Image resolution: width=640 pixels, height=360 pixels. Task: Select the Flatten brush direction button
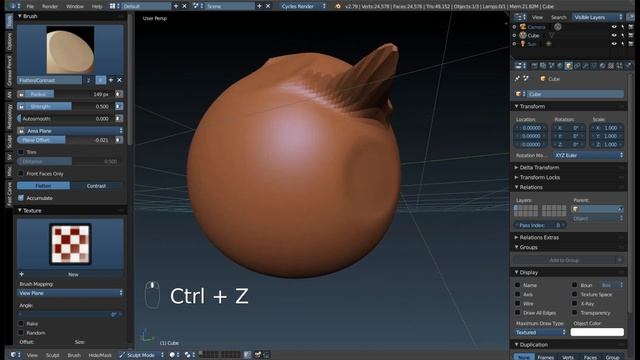(x=43, y=186)
